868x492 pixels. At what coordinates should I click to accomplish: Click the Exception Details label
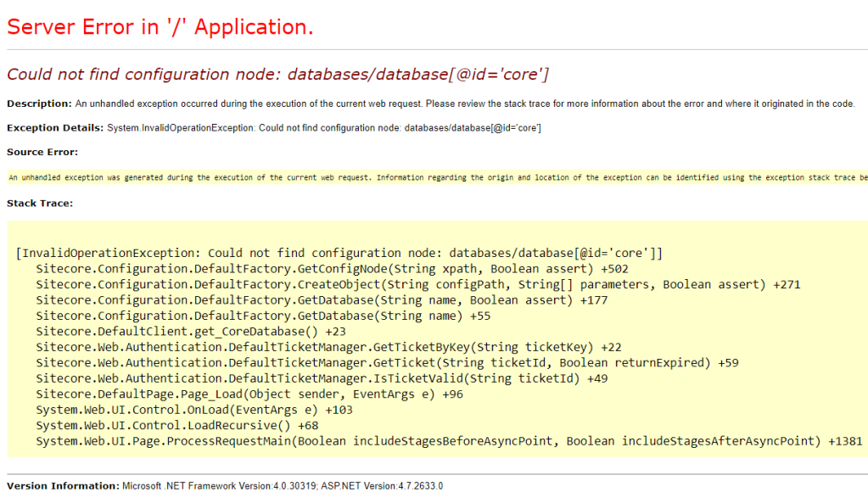53,128
